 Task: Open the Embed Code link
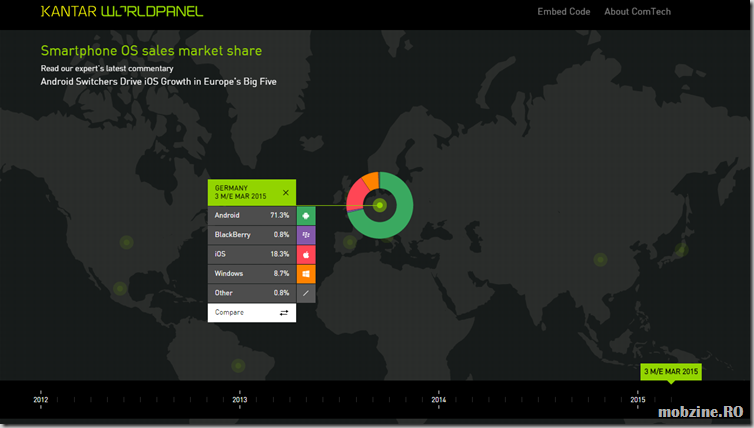(x=564, y=12)
